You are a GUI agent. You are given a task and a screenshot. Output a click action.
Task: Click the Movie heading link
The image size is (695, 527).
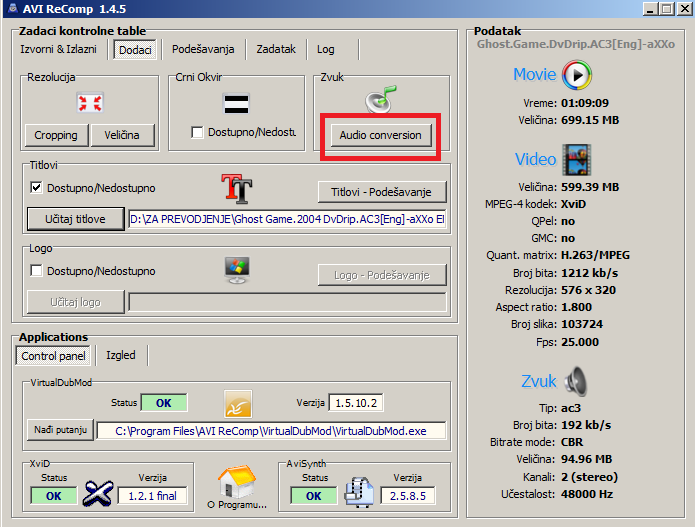pos(534,74)
